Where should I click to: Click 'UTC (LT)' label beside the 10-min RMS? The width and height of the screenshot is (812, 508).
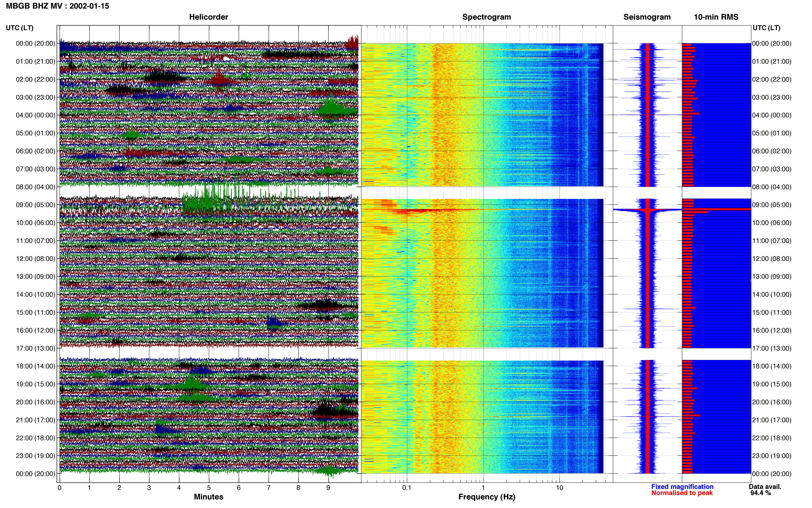click(x=766, y=28)
